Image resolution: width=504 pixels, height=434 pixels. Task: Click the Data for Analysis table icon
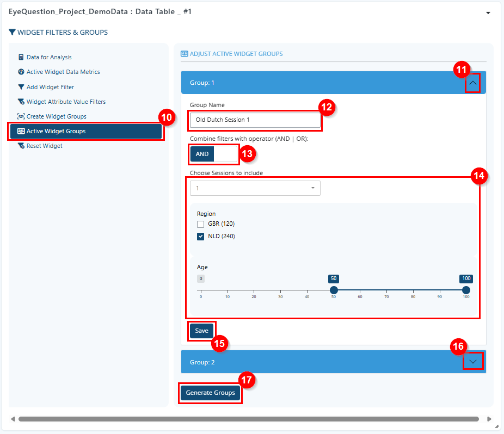pyautogui.click(x=21, y=57)
